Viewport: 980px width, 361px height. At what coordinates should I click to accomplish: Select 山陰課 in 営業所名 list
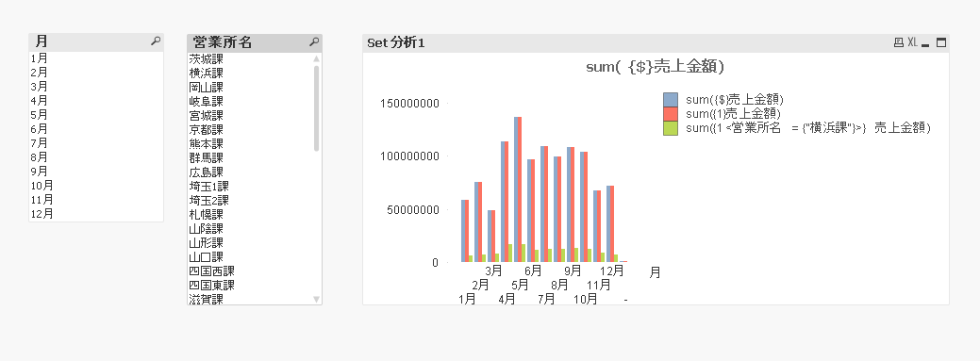click(249, 229)
